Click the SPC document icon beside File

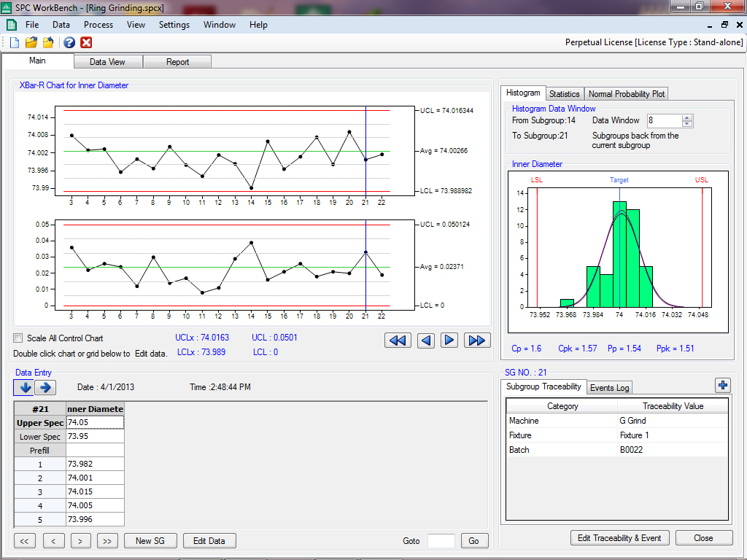(12, 25)
